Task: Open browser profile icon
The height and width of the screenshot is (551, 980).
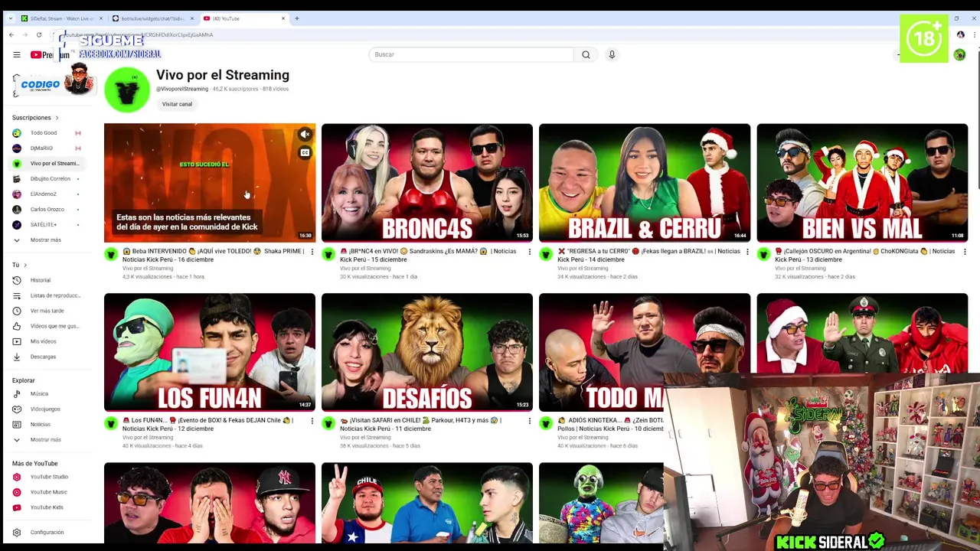Action: [960, 34]
